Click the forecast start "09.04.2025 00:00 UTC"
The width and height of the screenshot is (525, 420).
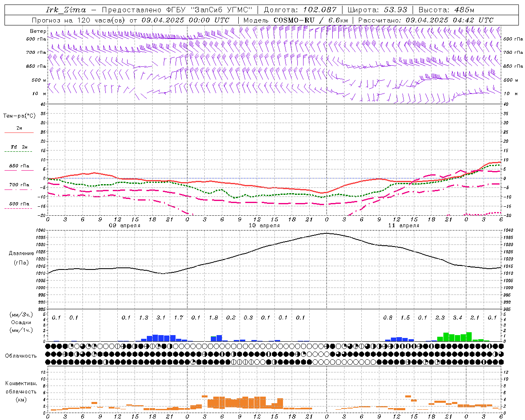coord(185,20)
